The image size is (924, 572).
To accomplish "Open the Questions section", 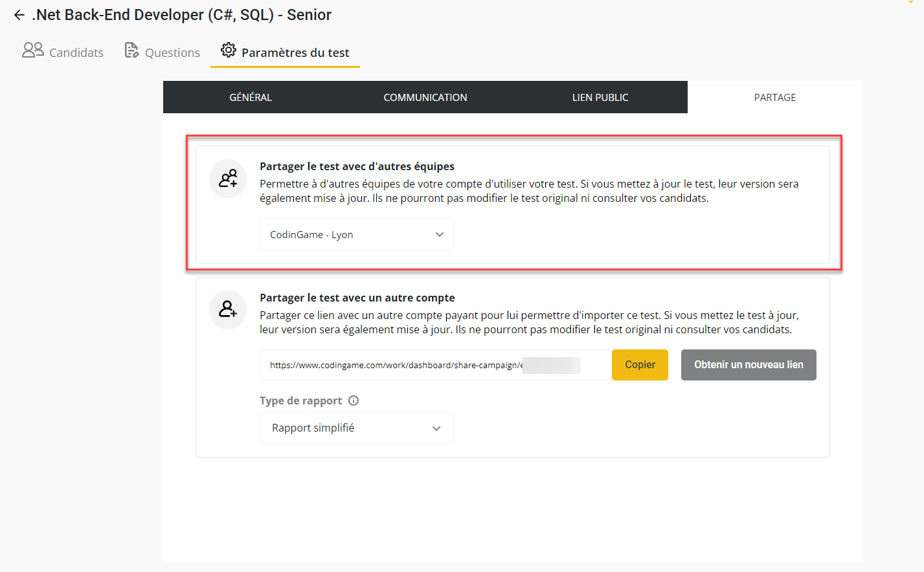I will coord(172,52).
